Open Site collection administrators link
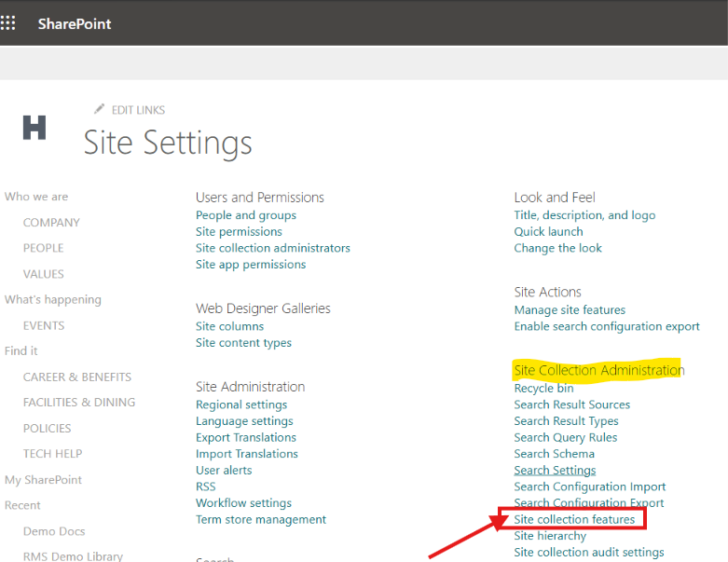This screenshot has height=562, width=728. 273,248
